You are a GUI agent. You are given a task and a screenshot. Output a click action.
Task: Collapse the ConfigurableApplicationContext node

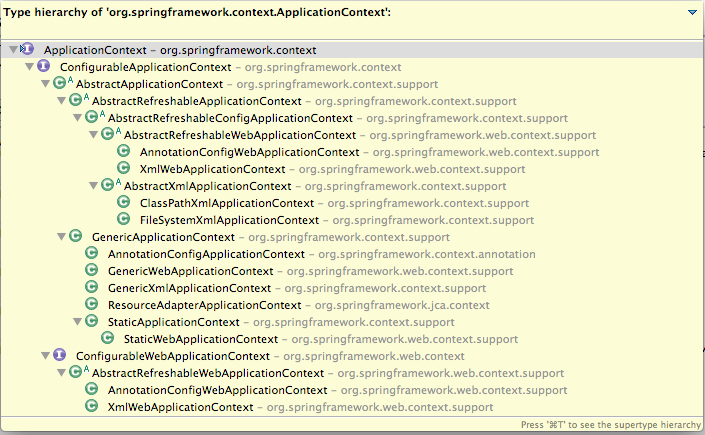pos(30,67)
